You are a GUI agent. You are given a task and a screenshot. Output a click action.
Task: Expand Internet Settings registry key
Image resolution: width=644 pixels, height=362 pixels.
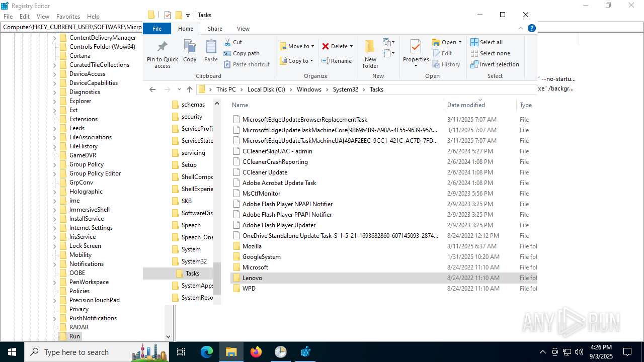(x=55, y=228)
